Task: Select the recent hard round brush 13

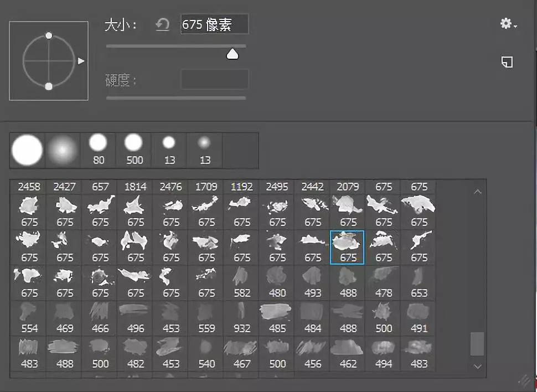Action: pos(169,150)
